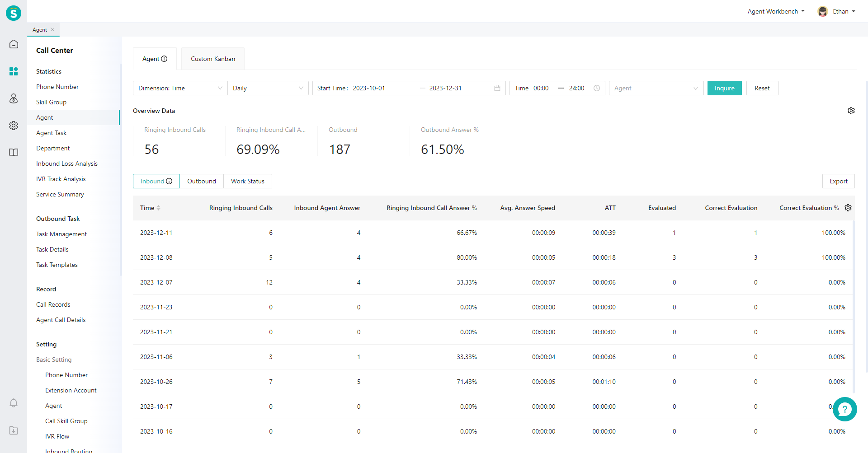
Task: Open the contacts person icon in rail
Action: coord(14,98)
